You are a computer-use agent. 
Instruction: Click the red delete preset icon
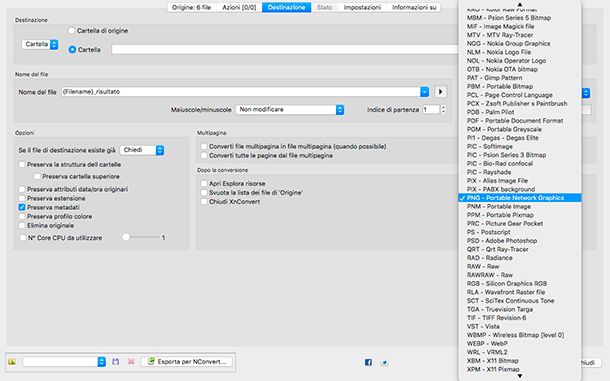coord(131,362)
